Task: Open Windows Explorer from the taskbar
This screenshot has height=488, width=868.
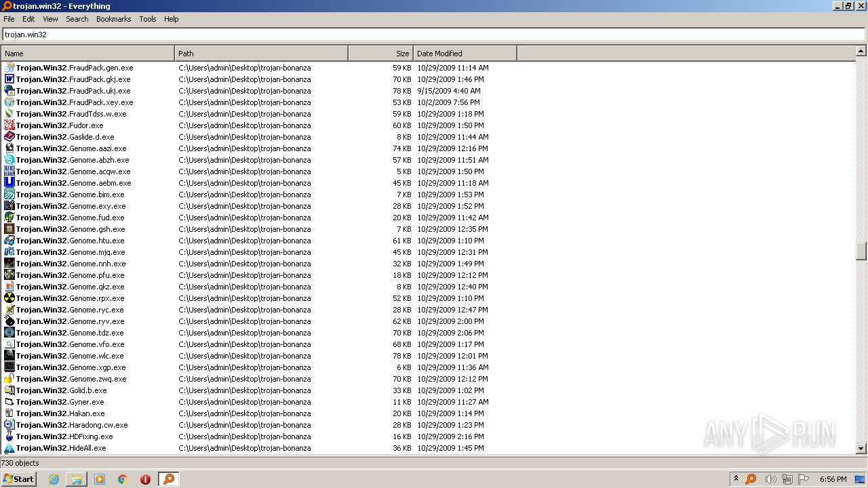Action: pos(77,479)
